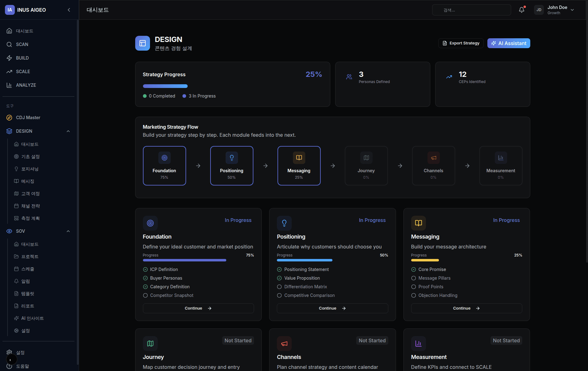Check the Differentiation Matrix item
Screen dimensions: 588x371
[279, 287]
